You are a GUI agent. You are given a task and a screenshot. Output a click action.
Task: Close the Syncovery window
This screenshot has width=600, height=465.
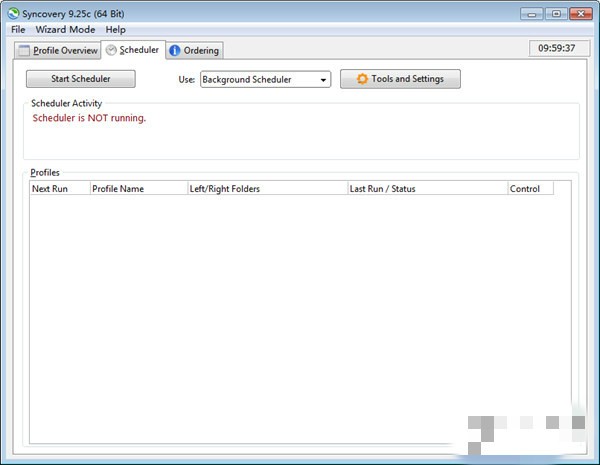point(581,14)
